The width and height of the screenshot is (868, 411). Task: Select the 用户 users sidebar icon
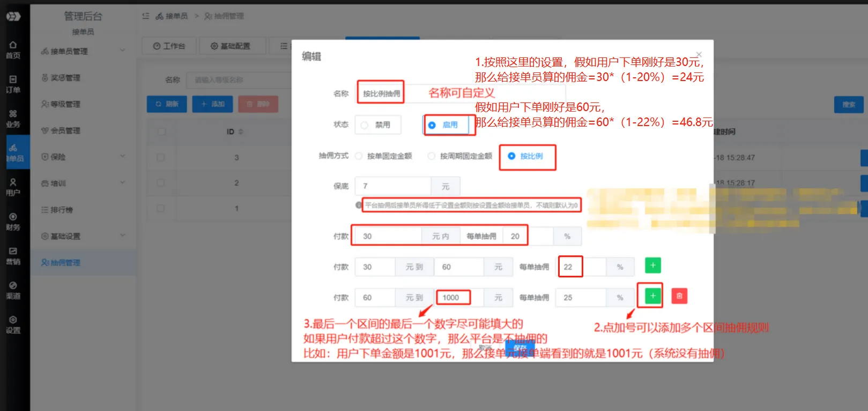[x=13, y=187]
